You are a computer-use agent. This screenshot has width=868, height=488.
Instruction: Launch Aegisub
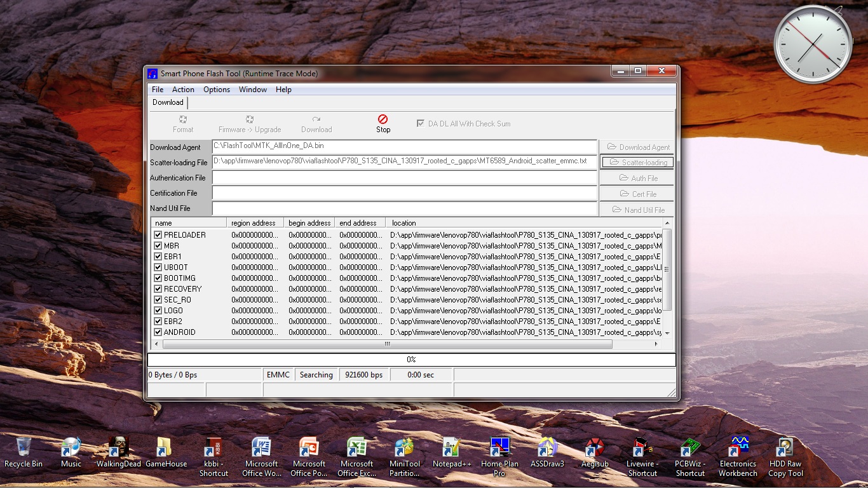(x=595, y=449)
